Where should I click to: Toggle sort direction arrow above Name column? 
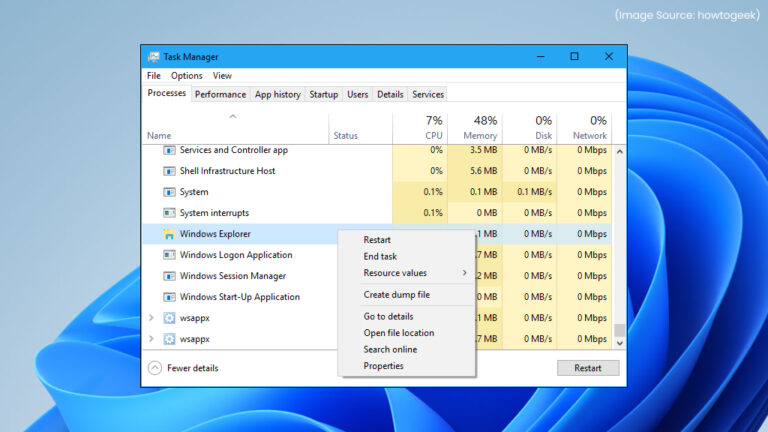233,117
